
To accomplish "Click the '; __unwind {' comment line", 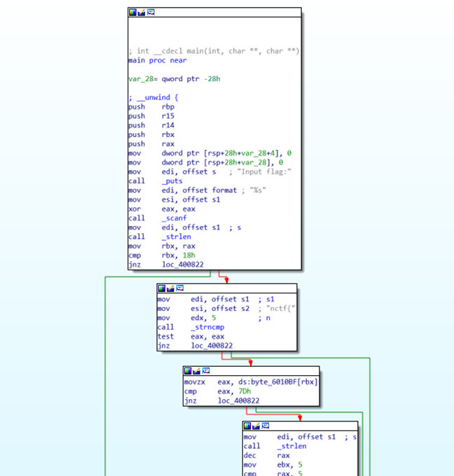I will click(153, 97).
